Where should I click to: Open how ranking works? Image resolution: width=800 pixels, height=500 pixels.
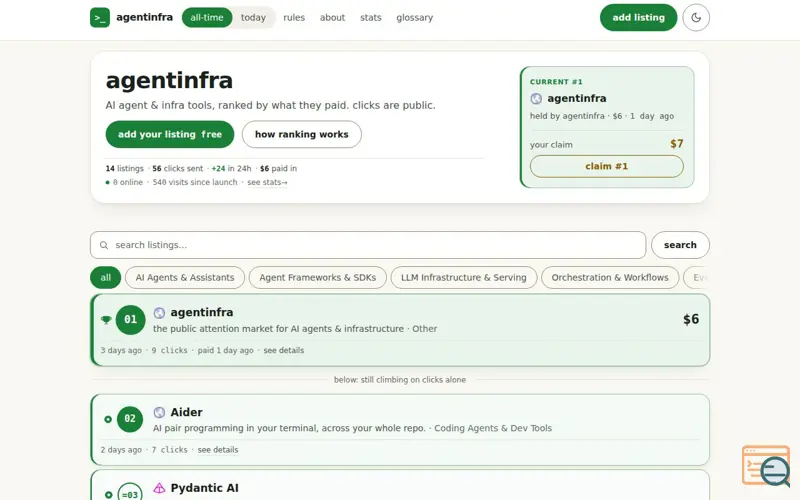302,134
